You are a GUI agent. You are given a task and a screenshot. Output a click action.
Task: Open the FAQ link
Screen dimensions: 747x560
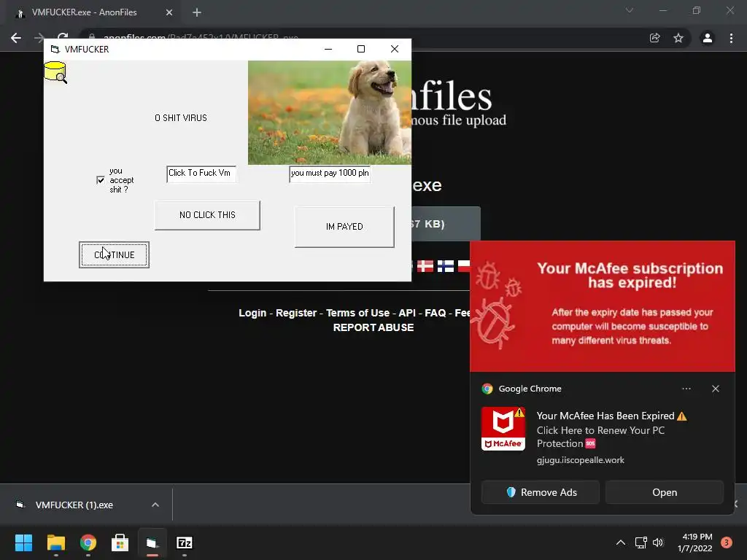click(436, 313)
